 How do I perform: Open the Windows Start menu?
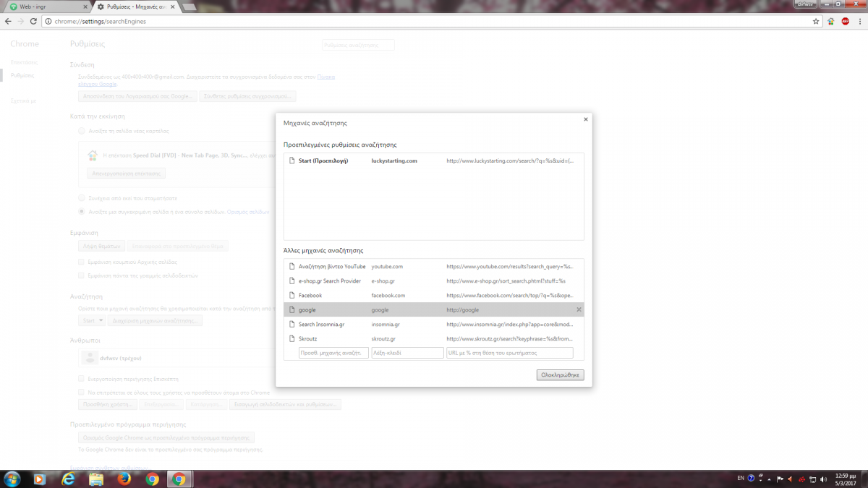[x=12, y=479]
